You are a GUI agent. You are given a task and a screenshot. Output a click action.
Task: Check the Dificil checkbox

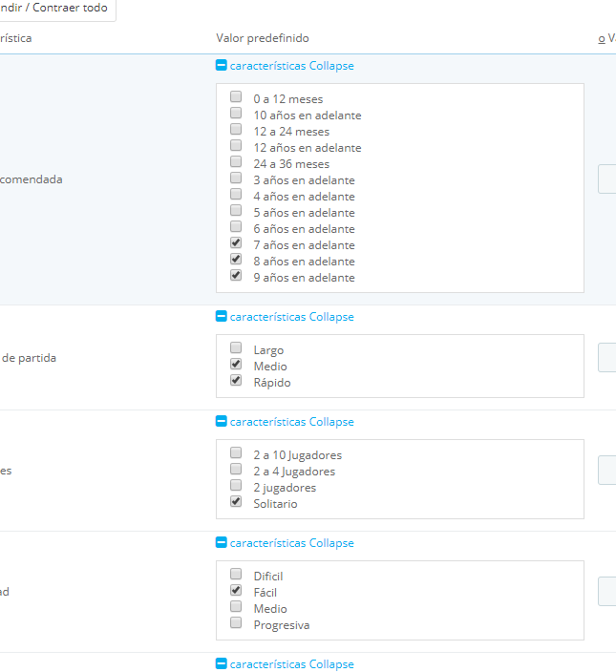tap(236, 574)
